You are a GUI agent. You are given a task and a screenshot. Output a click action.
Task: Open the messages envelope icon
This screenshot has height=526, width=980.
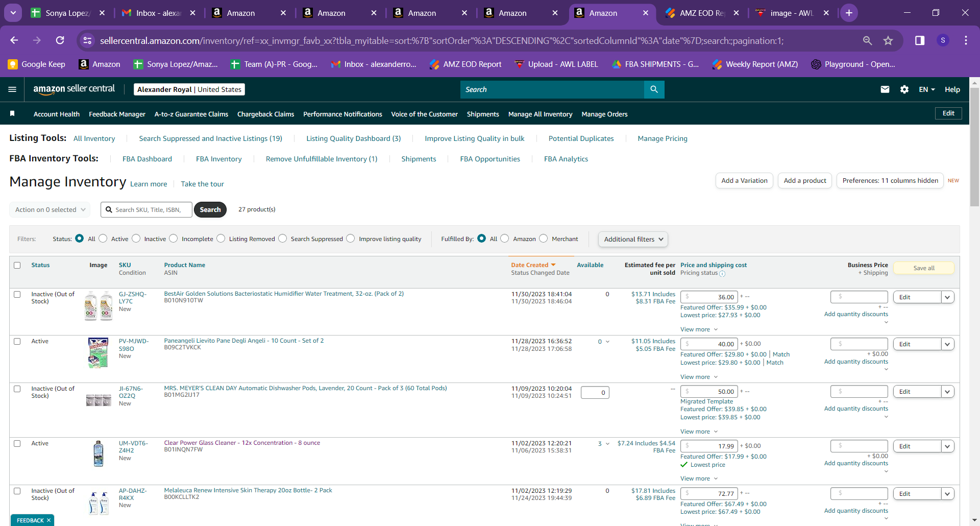click(x=885, y=89)
